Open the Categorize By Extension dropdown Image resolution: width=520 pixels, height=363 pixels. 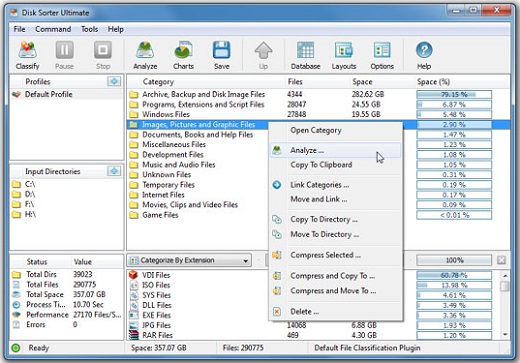click(x=189, y=260)
